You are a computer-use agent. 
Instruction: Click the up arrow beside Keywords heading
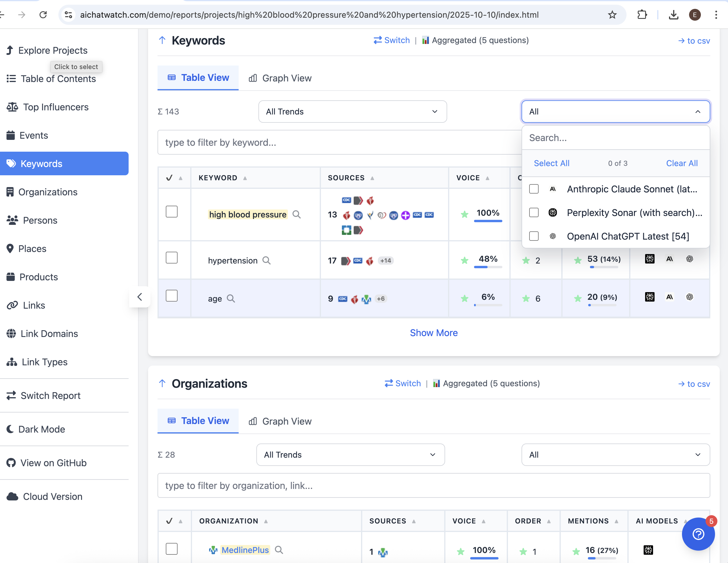[x=162, y=40]
